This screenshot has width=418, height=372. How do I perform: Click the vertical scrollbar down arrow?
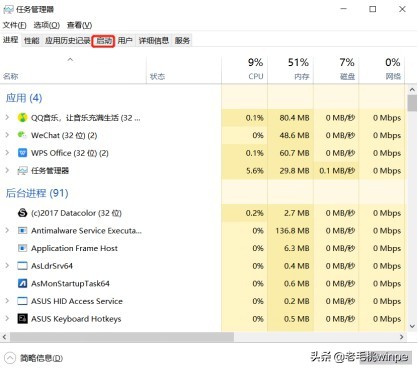pyautogui.click(x=412, y=327)
